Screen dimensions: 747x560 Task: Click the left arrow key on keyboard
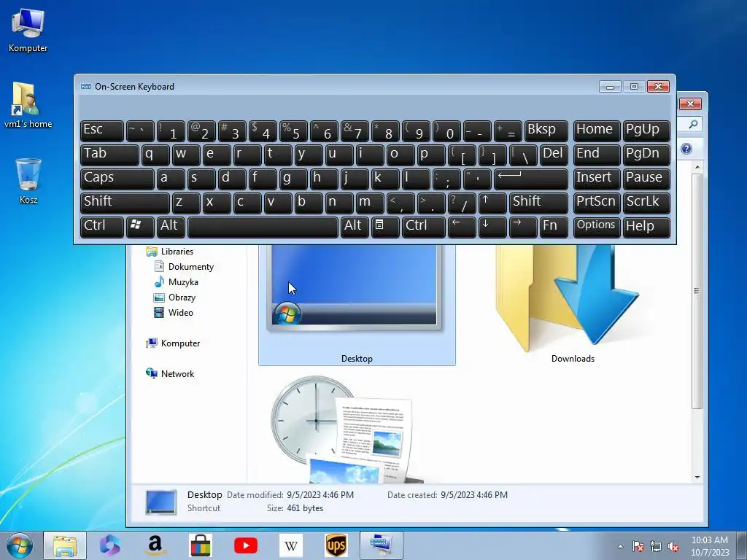tap(461, 227)
